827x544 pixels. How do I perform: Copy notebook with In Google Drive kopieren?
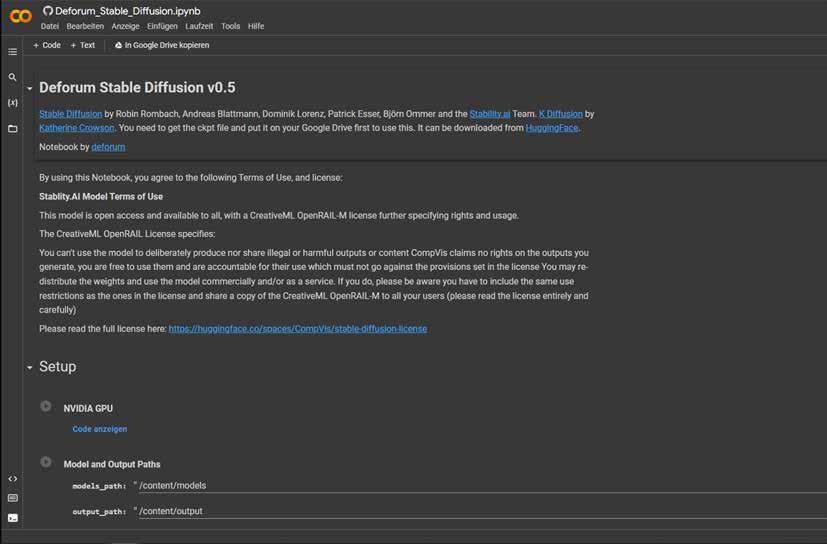(x=162, y=45)
